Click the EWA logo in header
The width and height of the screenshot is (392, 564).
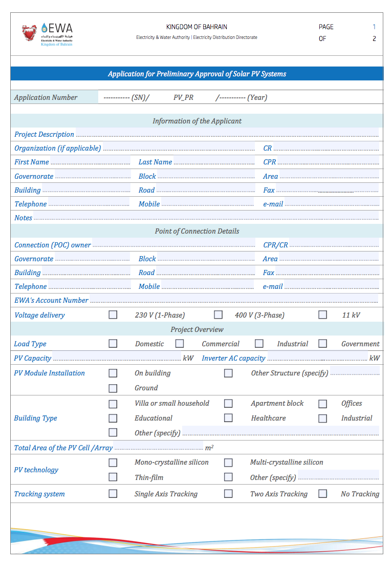(57, 34)
